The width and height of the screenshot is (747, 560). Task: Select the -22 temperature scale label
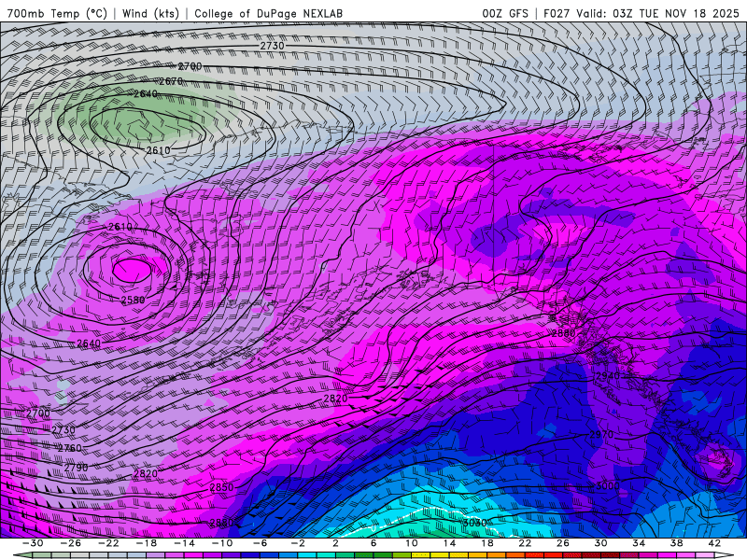pos(108,543)
